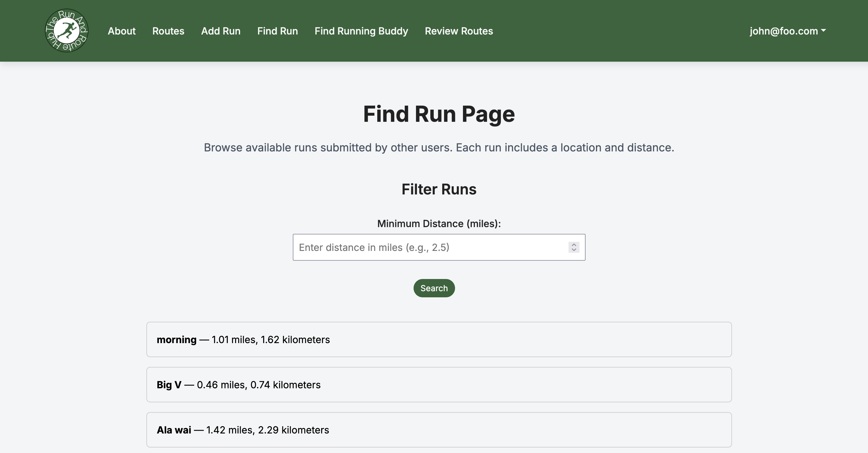Click the browse available runs description text
The width and height of the screenshot is (868, 453).
439,147
